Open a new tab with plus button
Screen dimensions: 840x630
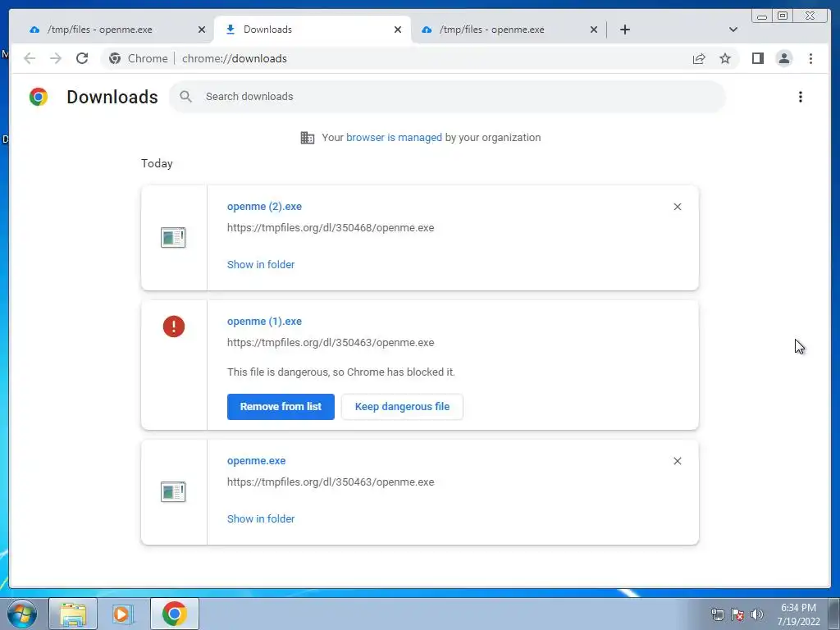[624, 30]
